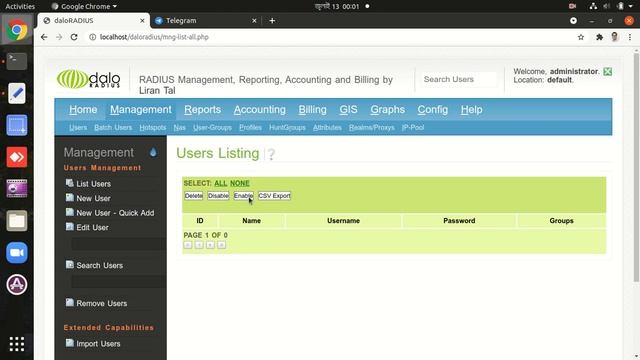This screenshot has height=360, width=640.
Task: Click the water drop icon in Management sidebar
Action: pyautogui.click(x=153, y=152)
